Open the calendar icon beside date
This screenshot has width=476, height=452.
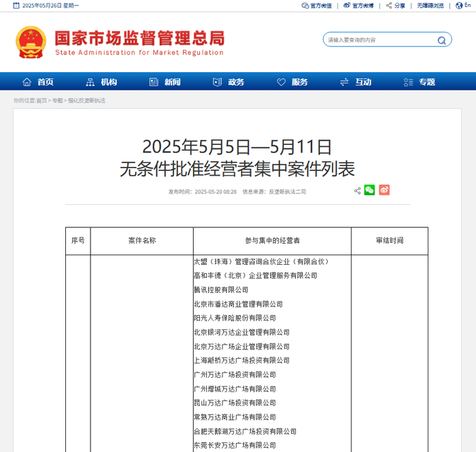[16, 5]
